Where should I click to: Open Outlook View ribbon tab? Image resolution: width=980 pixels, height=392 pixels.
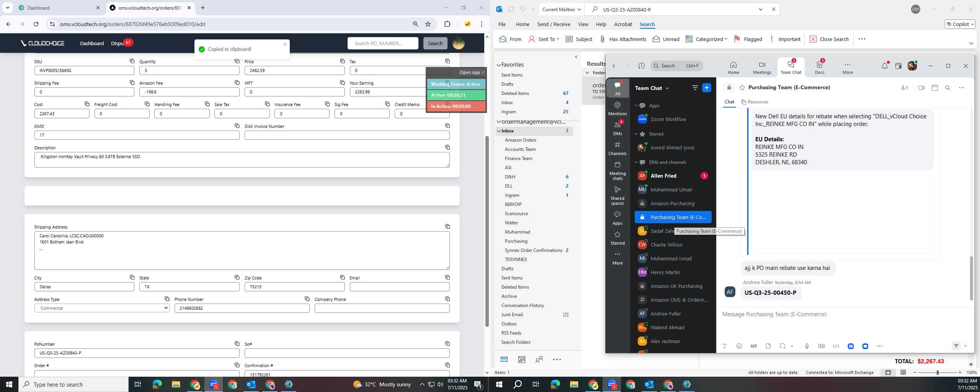[x=583, y=24]
